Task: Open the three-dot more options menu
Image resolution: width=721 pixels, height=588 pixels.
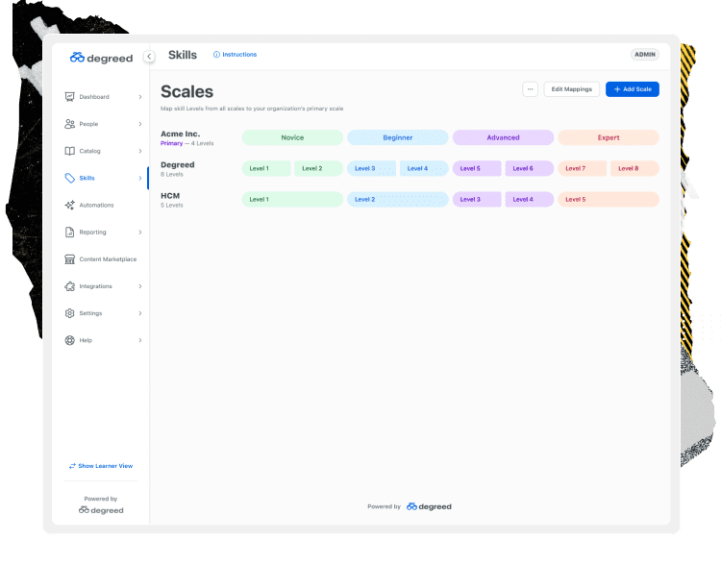Action: [530, 89]
